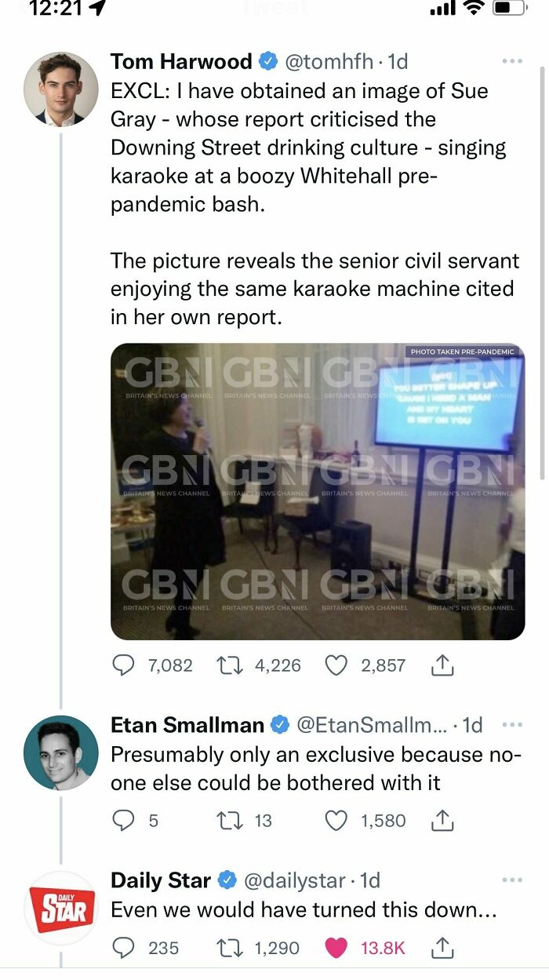Click the retweet icon under the karaoke photo tweet

228,665
